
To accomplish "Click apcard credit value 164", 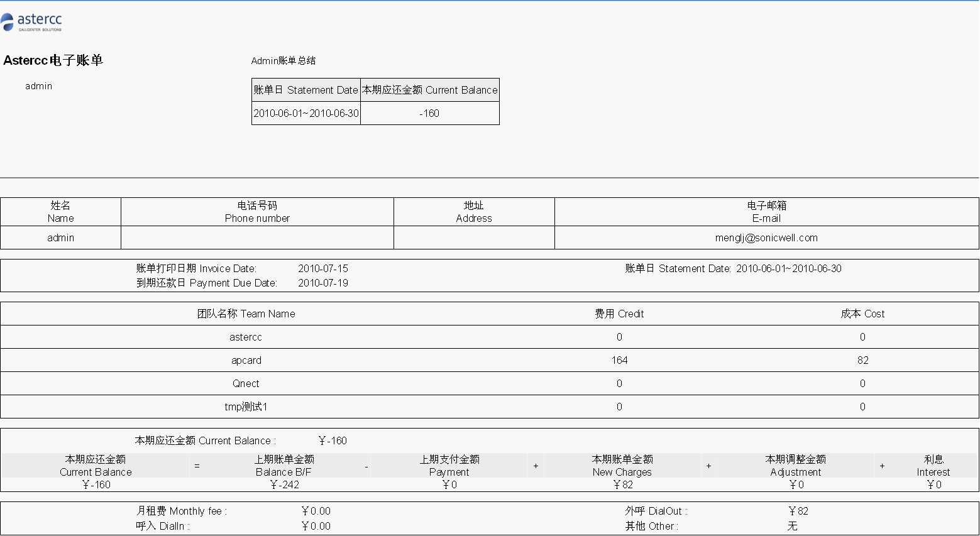I will [x=619, y=360].
